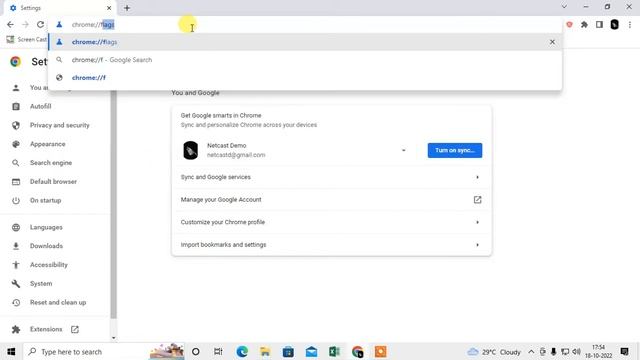Click the Privacy shield icon
Viewport: 640px width, 360px height.
(x=16, y=125)
